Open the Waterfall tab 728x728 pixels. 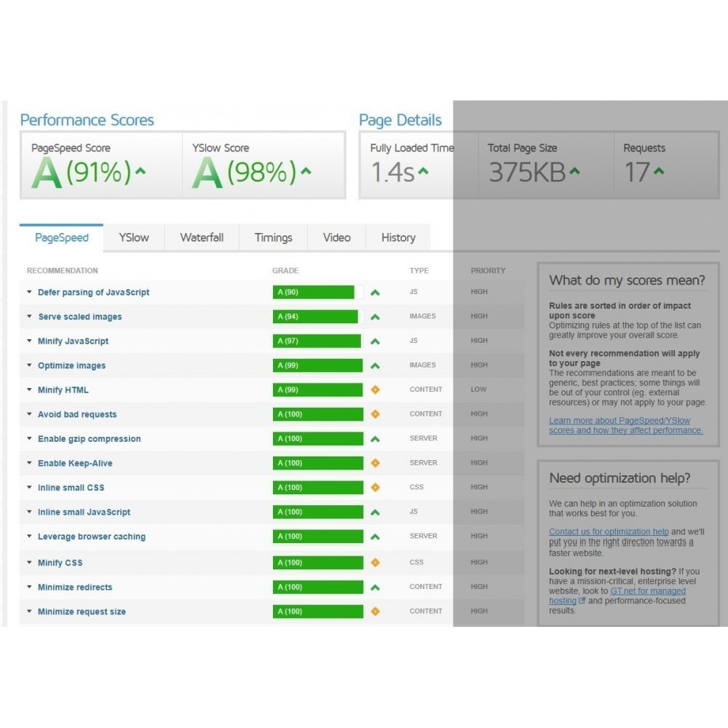202,238
